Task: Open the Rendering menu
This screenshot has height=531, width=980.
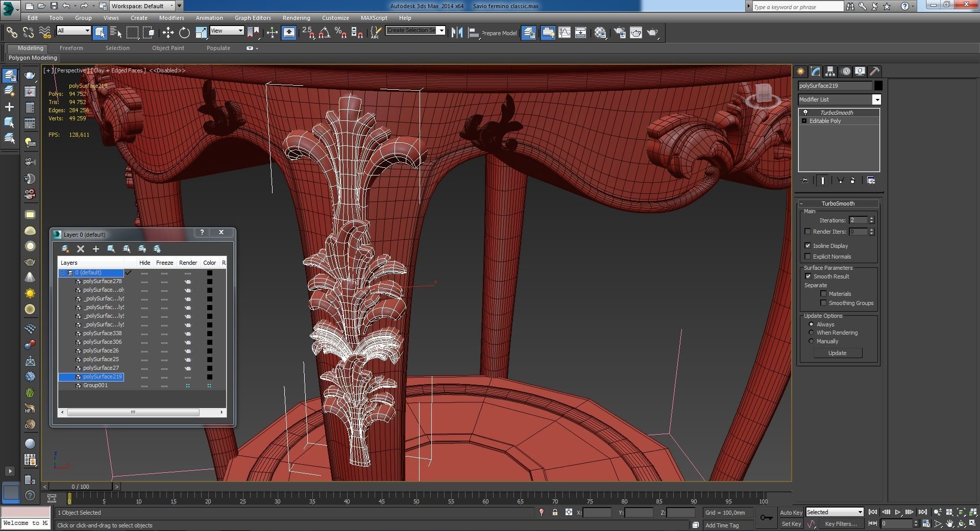Action: [296, 18]
